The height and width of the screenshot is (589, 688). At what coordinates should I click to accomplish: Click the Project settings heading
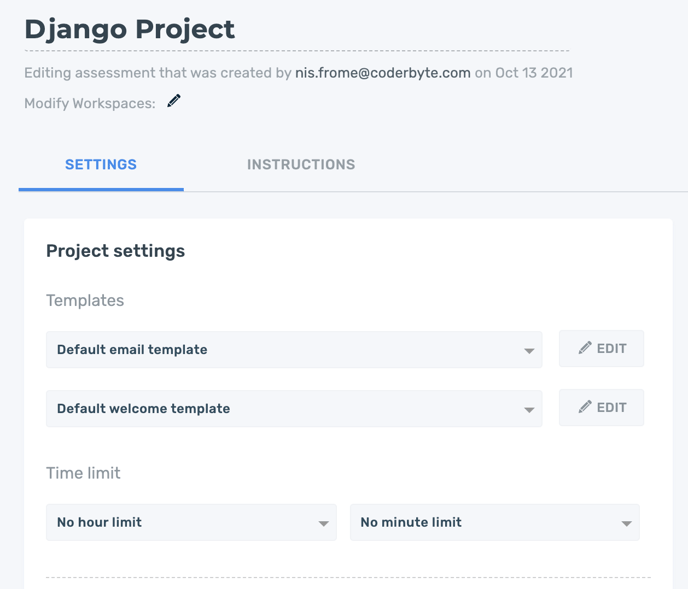tap(115, 251)
